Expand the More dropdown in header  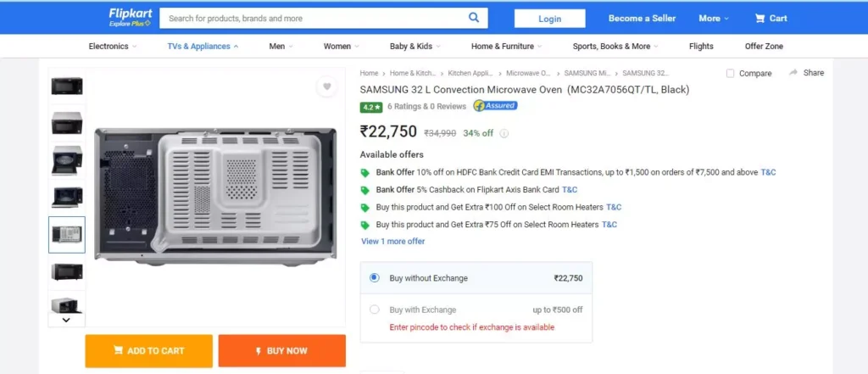pyautogui.click(x=714, y=19)
